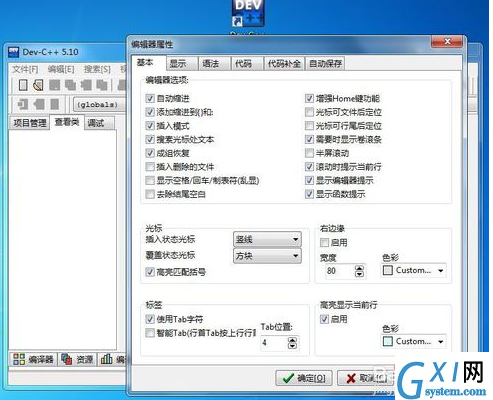Toggle 滚动时提示当前行 checkbox

point(309,167)
